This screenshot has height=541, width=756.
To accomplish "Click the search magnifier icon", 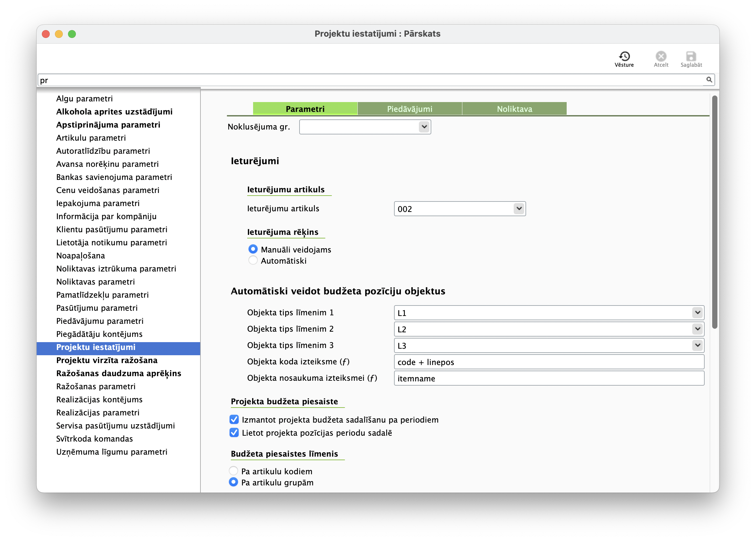I will (x=709, y=79).
